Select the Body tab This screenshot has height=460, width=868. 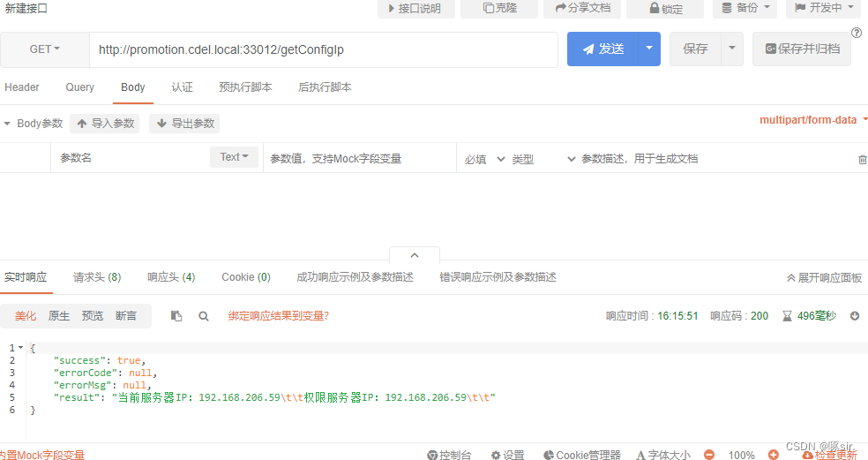pos(133,87)
